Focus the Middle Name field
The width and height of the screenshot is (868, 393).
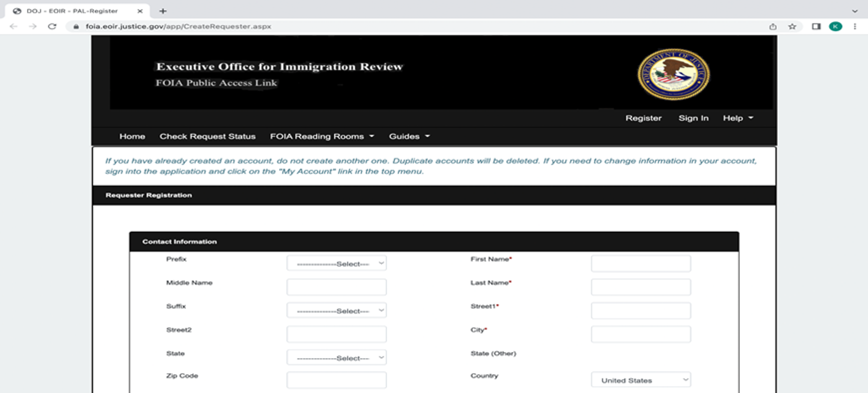pos(336,287)
